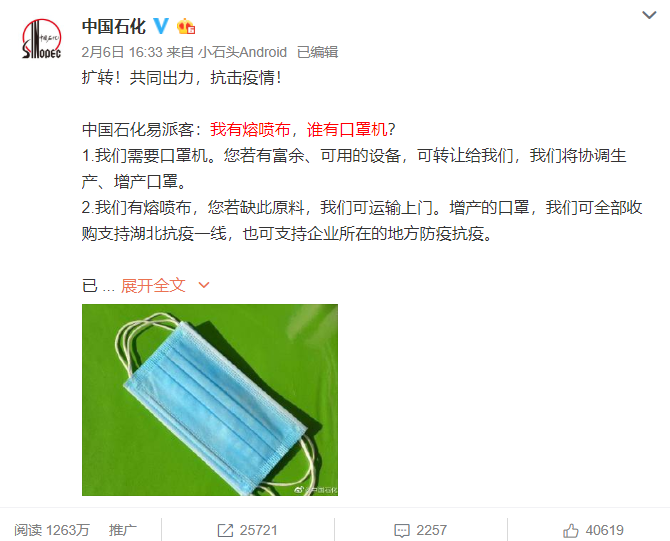Screen dimensions: 670x541
Task: Click the comment bubble icon
Action: 402,530
